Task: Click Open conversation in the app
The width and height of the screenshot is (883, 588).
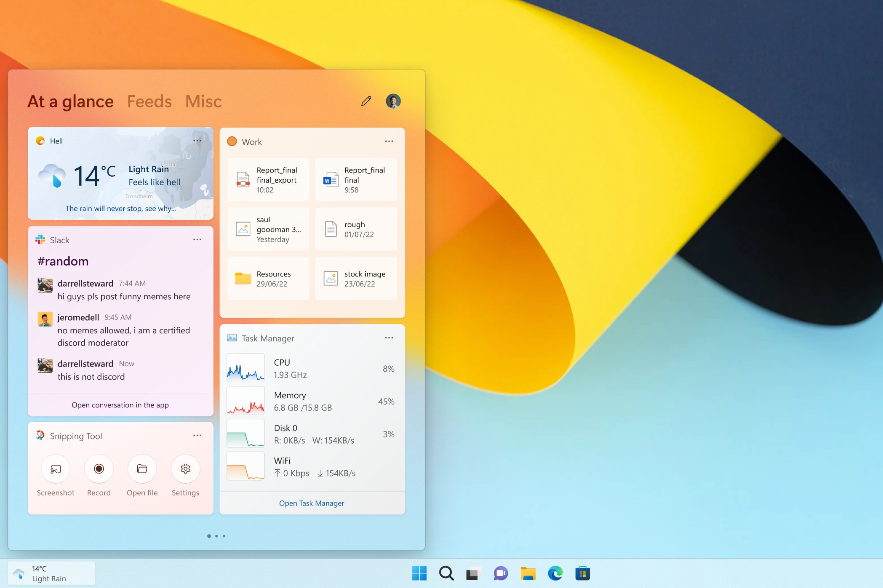Action: pyautogui.click(x=120, y=405)
